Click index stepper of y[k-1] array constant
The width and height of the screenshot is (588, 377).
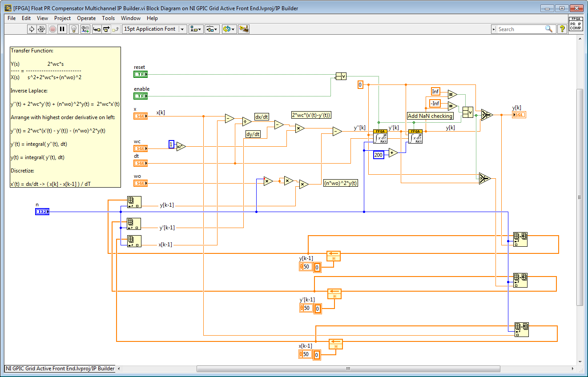pos(302,267)
